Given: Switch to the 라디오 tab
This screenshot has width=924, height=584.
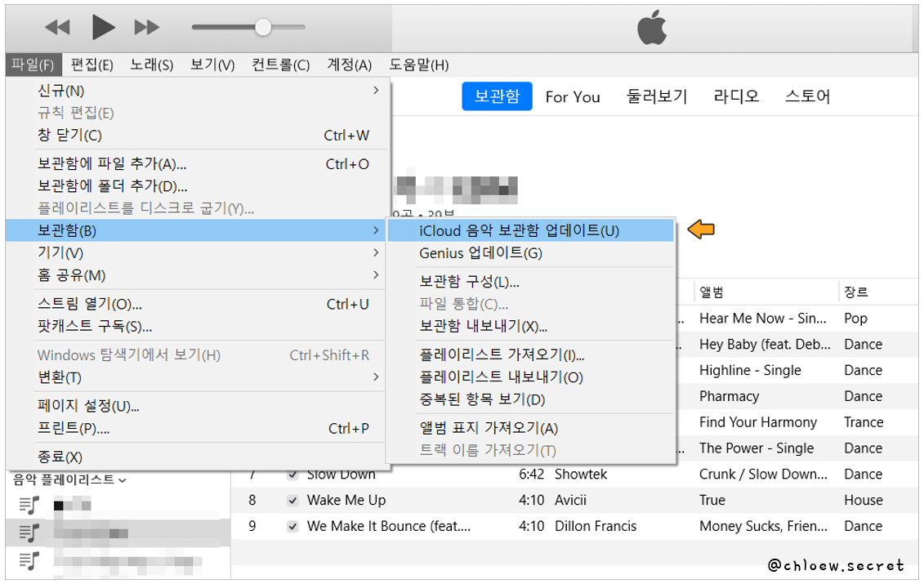Looking at the screenshot, I should (x=736, y=96).
